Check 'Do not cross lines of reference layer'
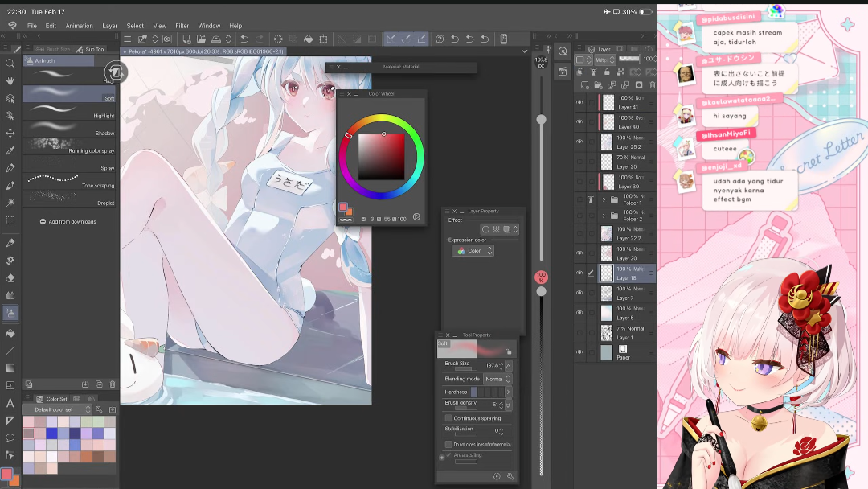 [448, 444]
